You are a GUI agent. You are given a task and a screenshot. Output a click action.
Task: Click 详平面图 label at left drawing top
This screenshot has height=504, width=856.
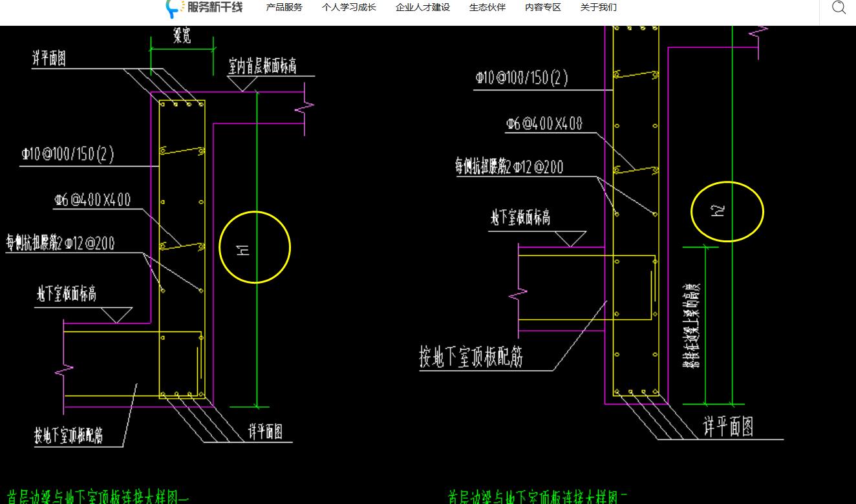pos(49,59)
